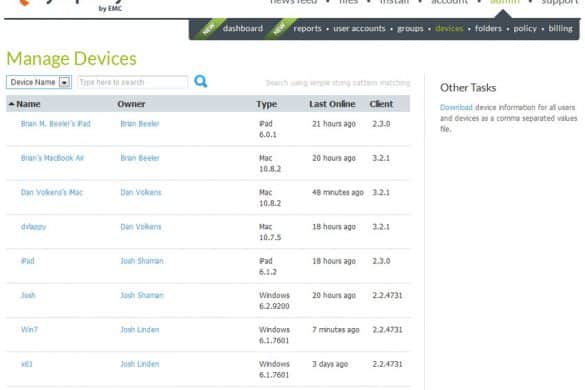The width and height of the screenshot is (585, 390).
Task: Open owner Dan Volkens for iMac row
Action: coord(141,193)
